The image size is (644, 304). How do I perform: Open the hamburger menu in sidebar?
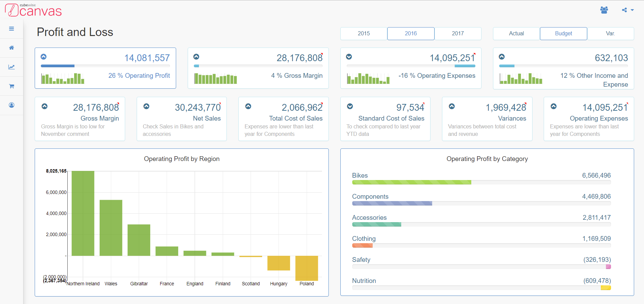point(12,29)
